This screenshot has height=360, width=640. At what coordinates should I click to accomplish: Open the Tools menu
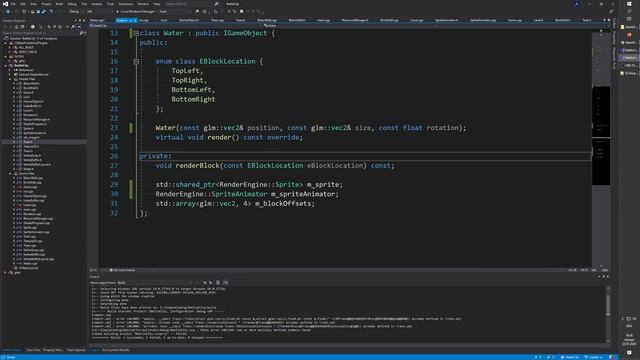click(x=110, y=4)
